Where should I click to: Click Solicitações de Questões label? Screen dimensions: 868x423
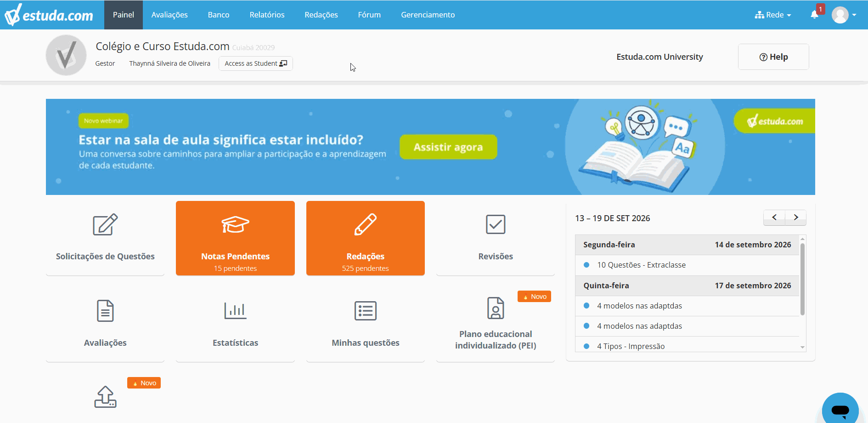105,257
